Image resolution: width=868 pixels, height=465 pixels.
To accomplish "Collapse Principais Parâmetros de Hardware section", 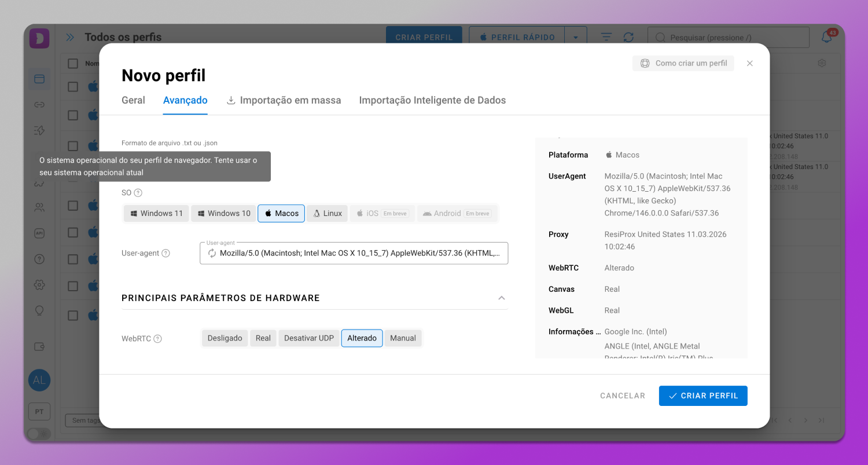I will 502,298.
